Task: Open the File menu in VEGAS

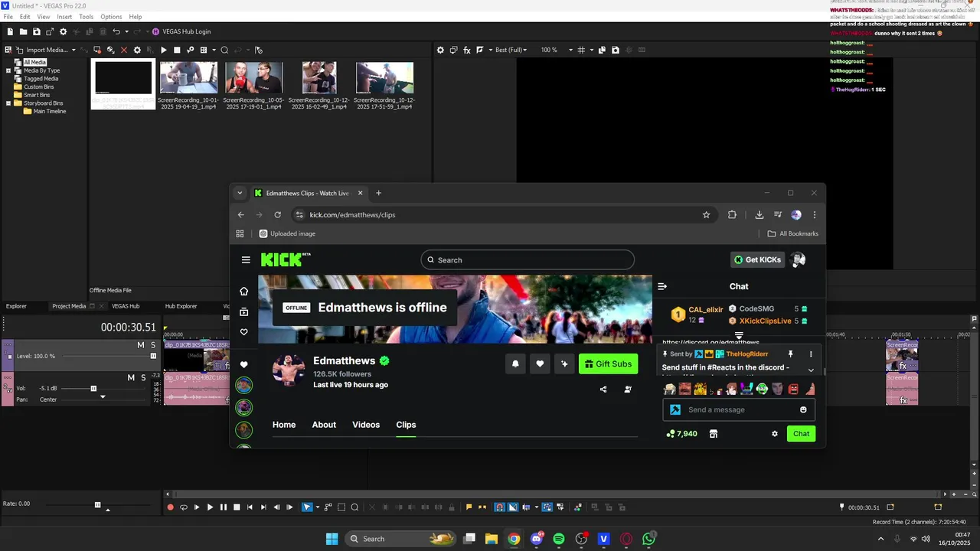Action: click(8, 17)
